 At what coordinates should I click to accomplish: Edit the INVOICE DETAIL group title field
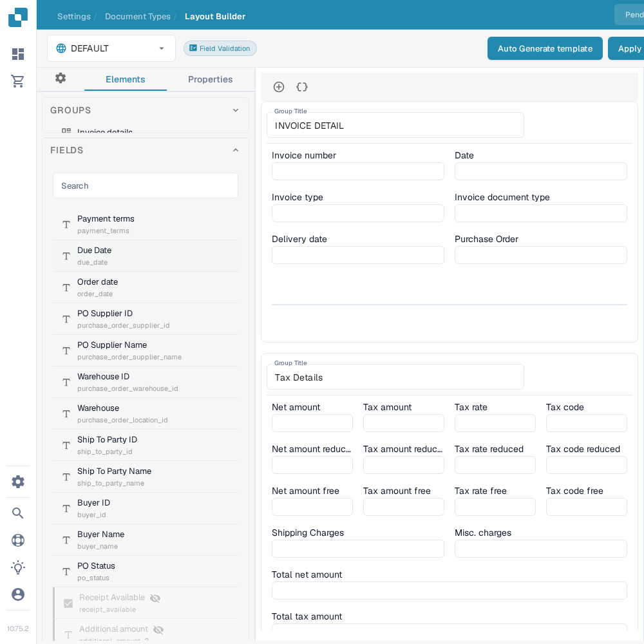click(x=395, y=126)
